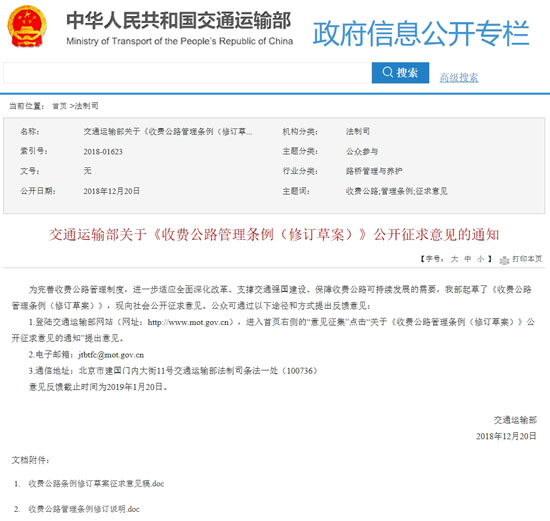Click the magnifier search button
The image size is (550, 521).
(400, 73)
